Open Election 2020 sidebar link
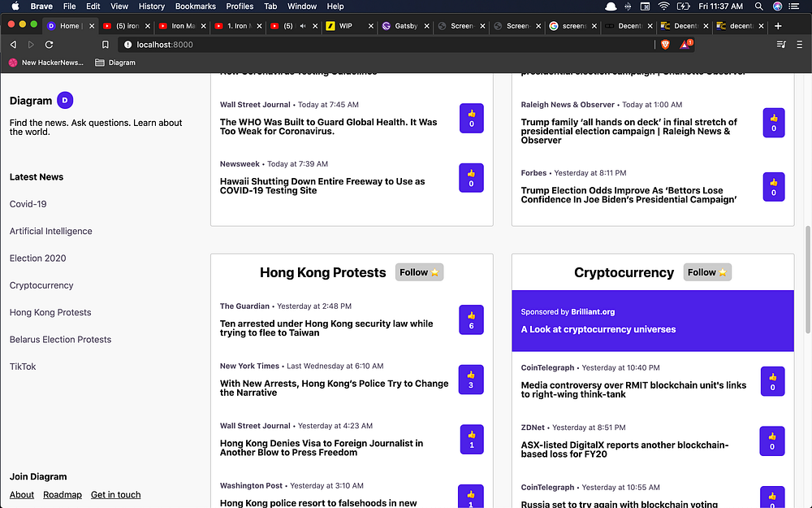Screen dimensions: 812x508 click(38, 258)
